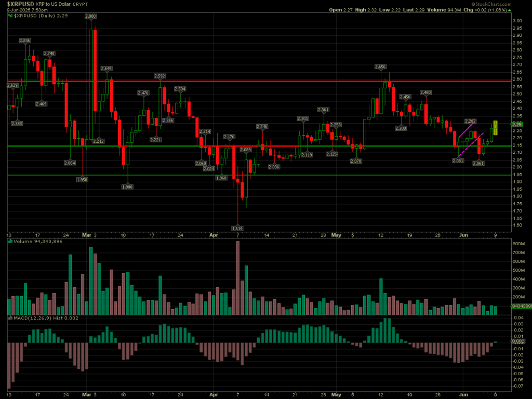Image resolution: width=532 pixels, height=399 pixels.
Task: Click the current price 2.29 tag on axis
Action: pos(516,125)
